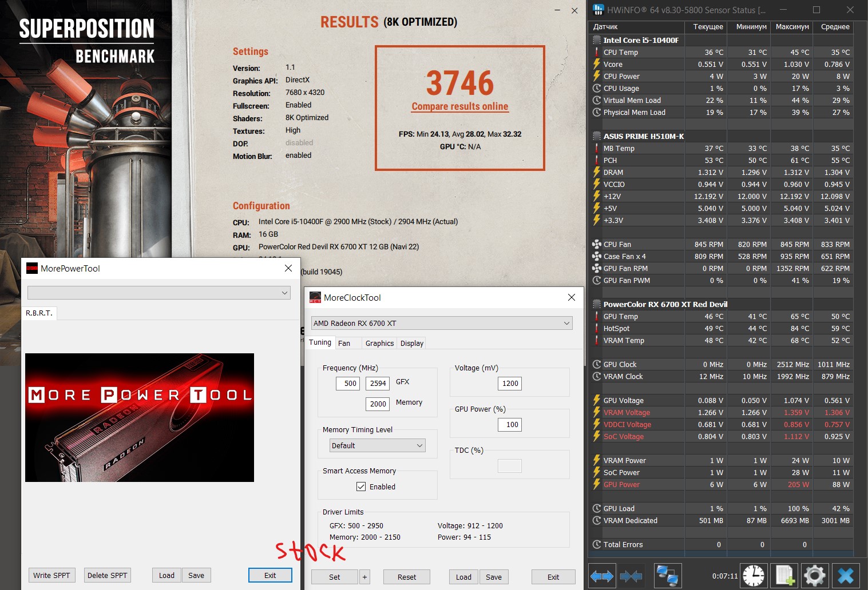The width and height of the screenshot is (868, 590).
Task: Click Write SPPT button
Action: [51, 575]
